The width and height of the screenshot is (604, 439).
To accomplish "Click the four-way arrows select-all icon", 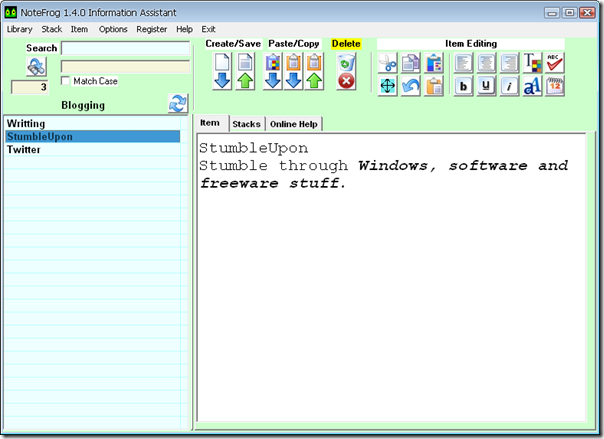I will pos(388,86).
